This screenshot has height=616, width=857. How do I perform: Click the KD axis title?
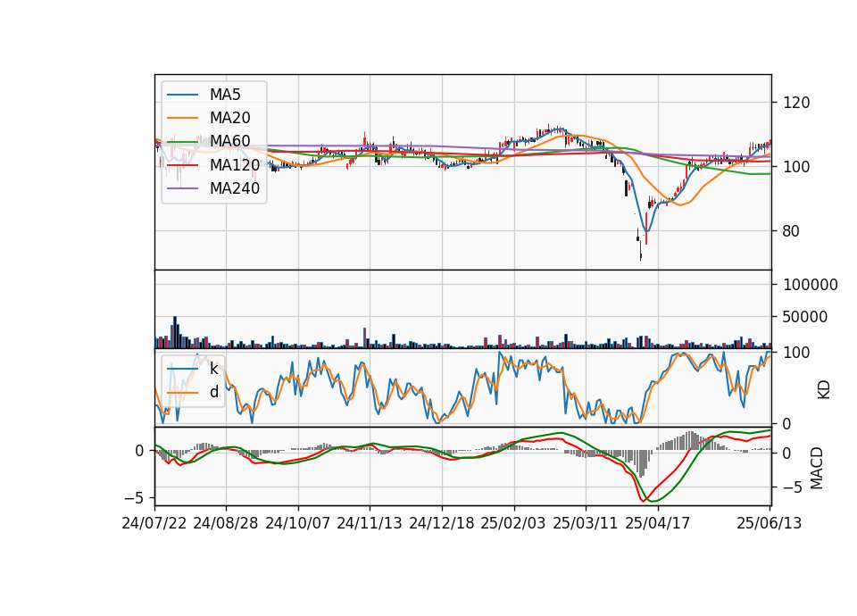[x=824, y=390]
